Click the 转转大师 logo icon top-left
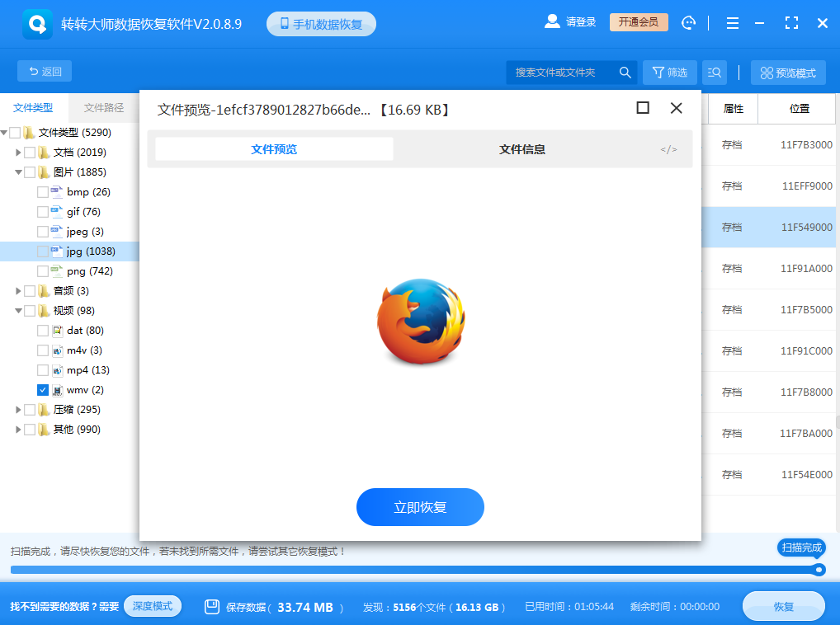 (34, 22)
